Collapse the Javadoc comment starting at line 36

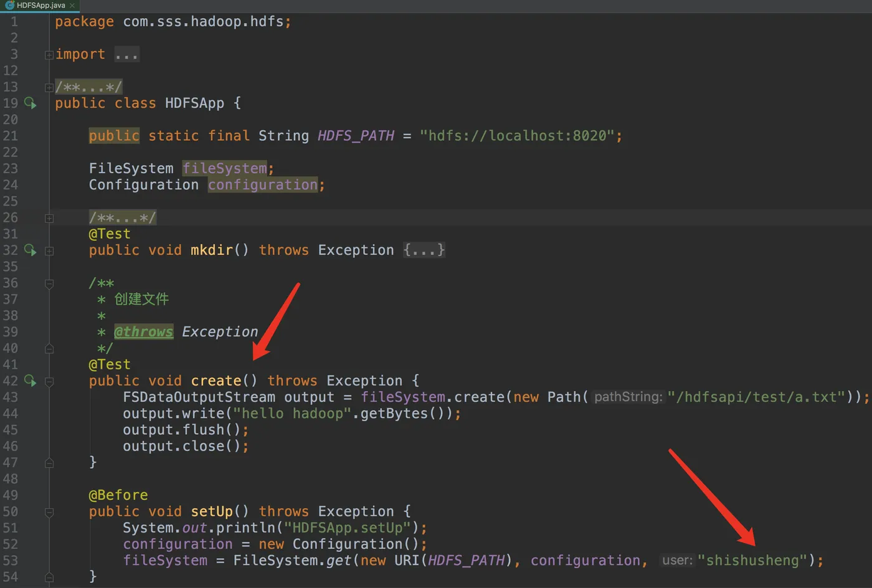point(49,283)
